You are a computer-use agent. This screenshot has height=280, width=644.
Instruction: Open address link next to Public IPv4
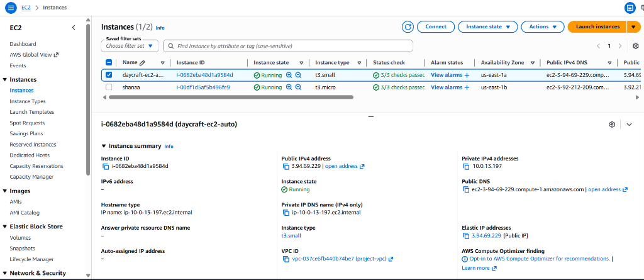[345, 167]
